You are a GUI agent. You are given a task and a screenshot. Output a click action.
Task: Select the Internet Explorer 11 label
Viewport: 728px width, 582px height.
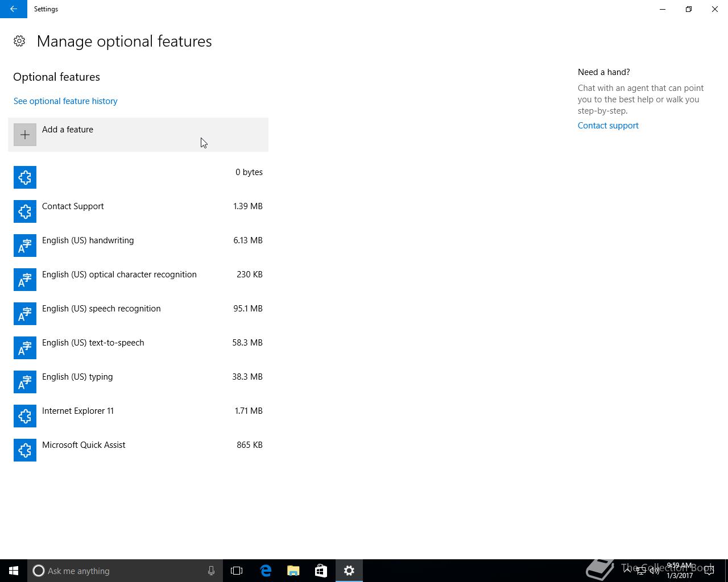point(78,411)
